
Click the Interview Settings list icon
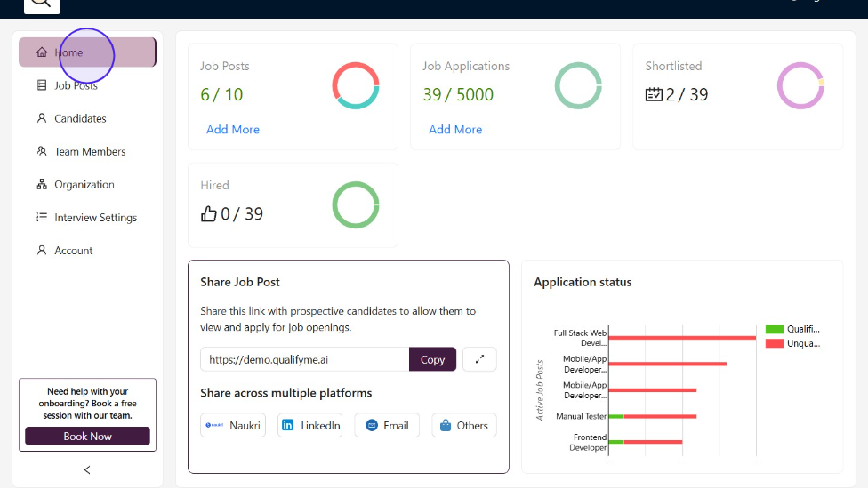tap(42, 218)
